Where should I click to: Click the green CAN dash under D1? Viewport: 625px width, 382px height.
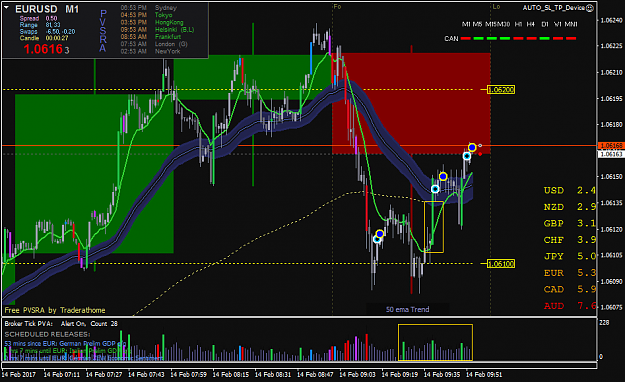click(x=545, y=39)
